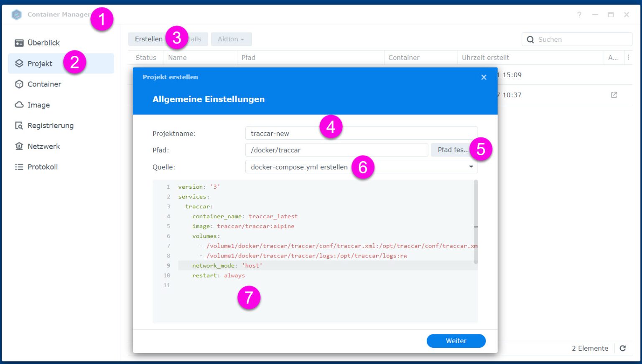Open column options via the vertical-dots icon
This screenshot has width=642, height=364.
[629, 57]
